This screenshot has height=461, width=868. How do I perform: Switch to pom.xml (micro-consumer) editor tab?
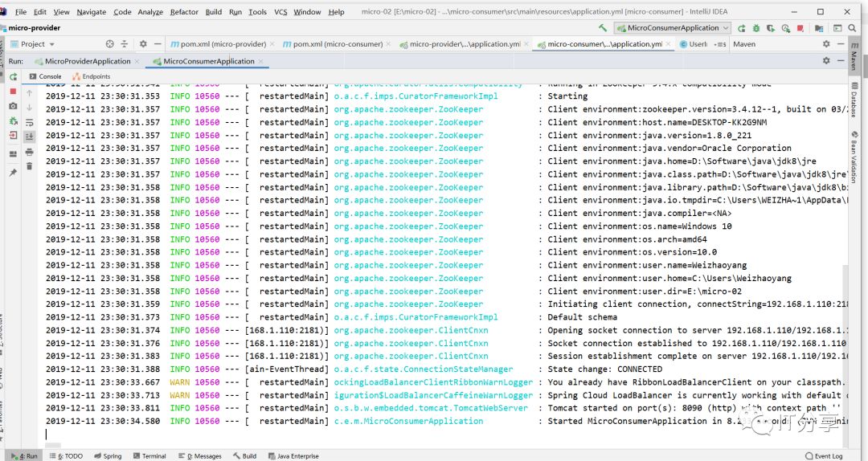pos(337,43)
